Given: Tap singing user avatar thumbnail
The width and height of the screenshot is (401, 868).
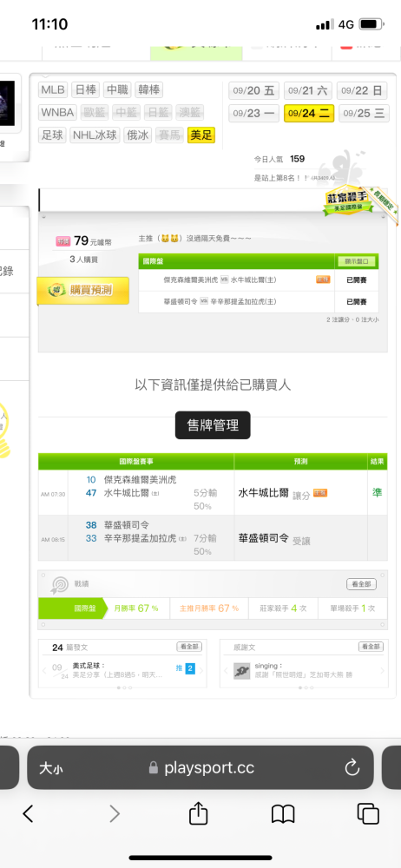Looking at the screenshot, I should pyautogui.click(x=242, y=671).
